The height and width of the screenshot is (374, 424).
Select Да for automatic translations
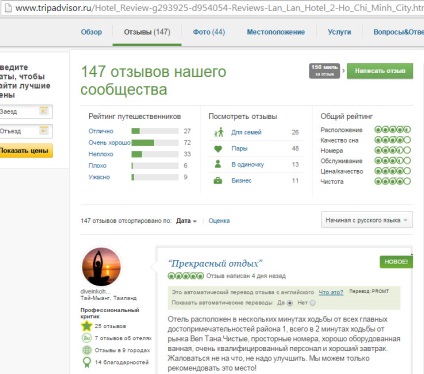point(290,303)
